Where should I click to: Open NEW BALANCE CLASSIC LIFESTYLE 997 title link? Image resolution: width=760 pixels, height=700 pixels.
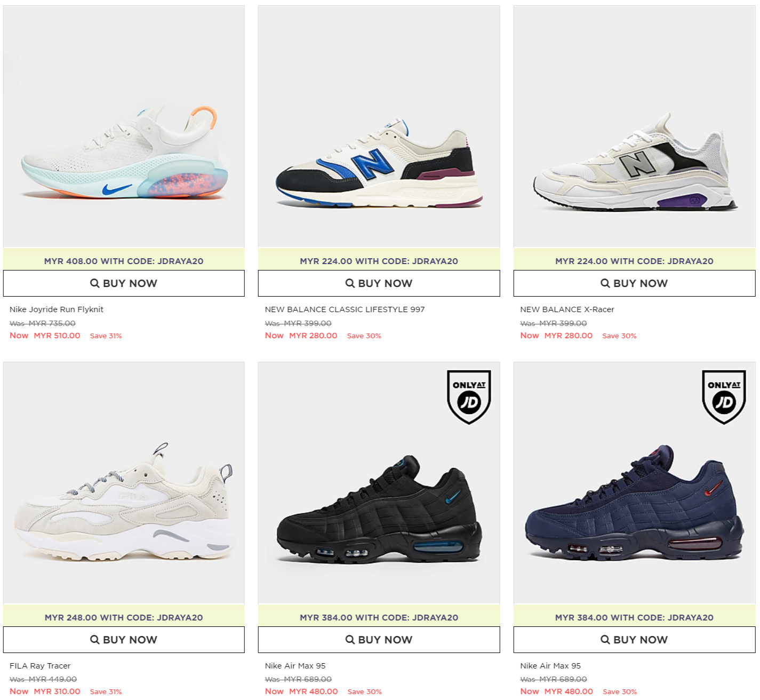tap(345, 309)
